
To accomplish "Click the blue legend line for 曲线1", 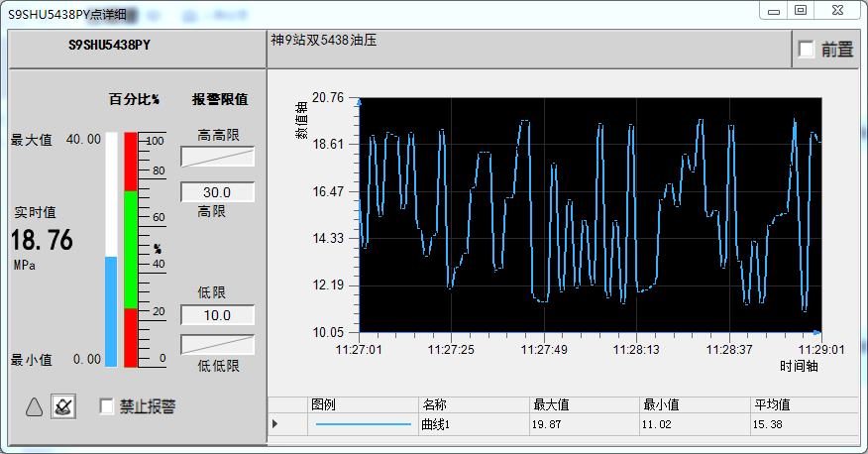I will [363, 424].
